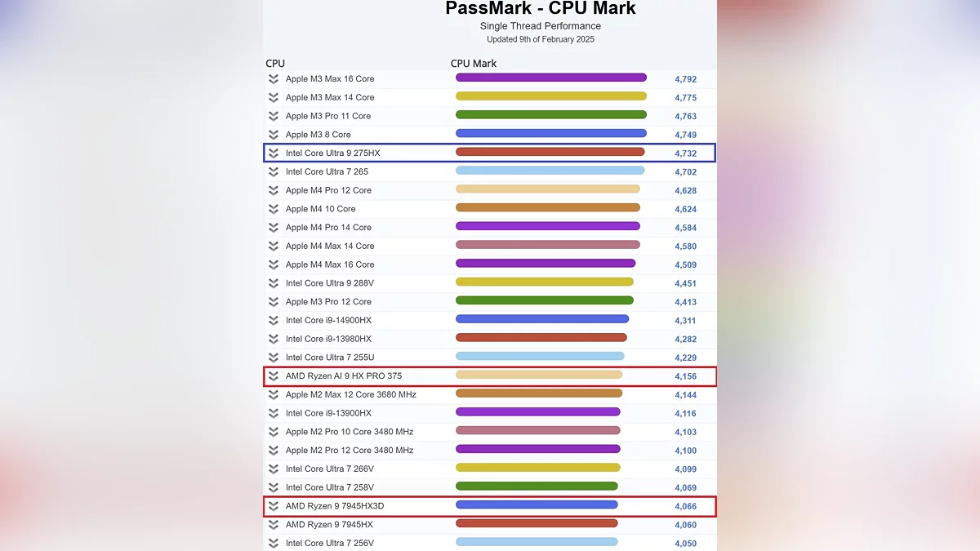Click the purple bar for Apple M3 Max 16 Core
980x551 pixels.
point(550,78)
